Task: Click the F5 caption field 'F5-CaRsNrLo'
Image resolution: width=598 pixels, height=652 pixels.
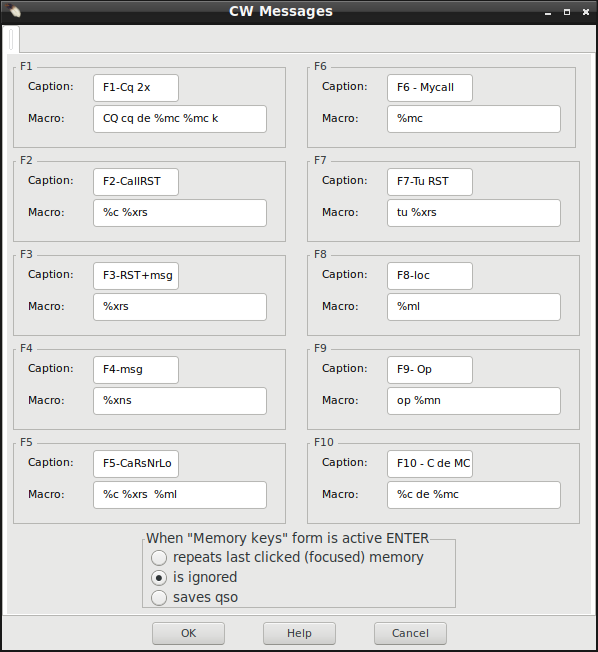Action: [x=136, y=464]
